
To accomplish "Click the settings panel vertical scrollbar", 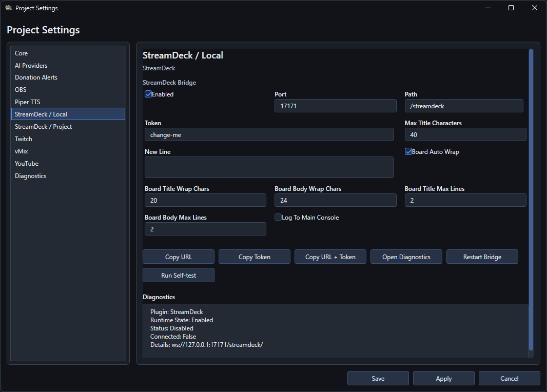I will tap(531, 200).
